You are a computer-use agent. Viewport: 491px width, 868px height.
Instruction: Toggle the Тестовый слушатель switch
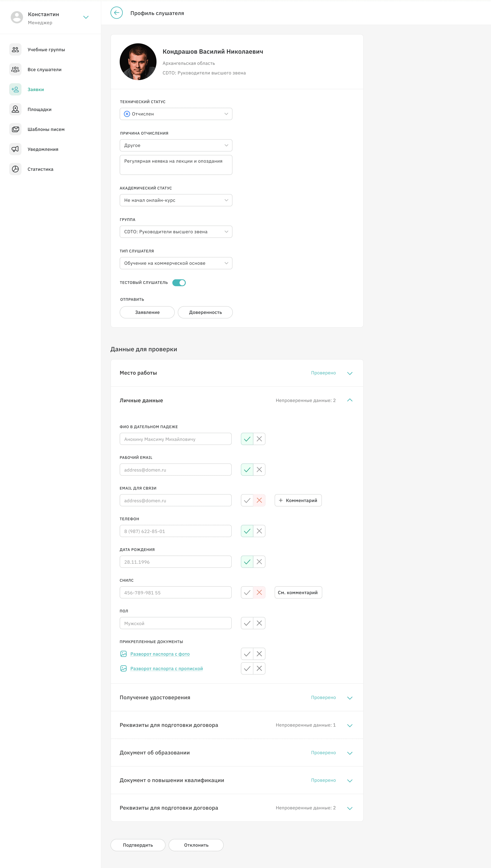pyautogui.click(x=179, y=283)
